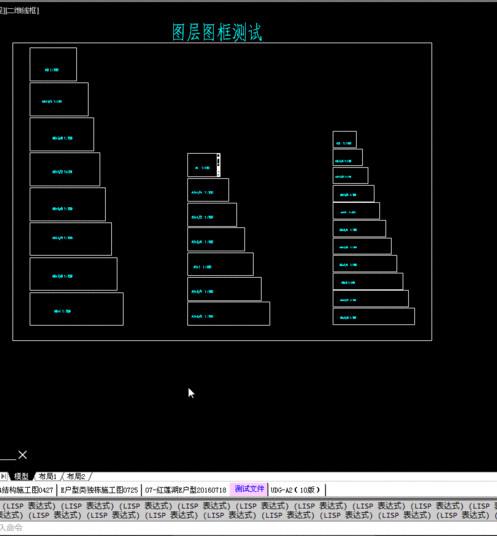This screenshot has width=497, height=536.
Task: Close the command line with the X icon
Action: (23, 455)
